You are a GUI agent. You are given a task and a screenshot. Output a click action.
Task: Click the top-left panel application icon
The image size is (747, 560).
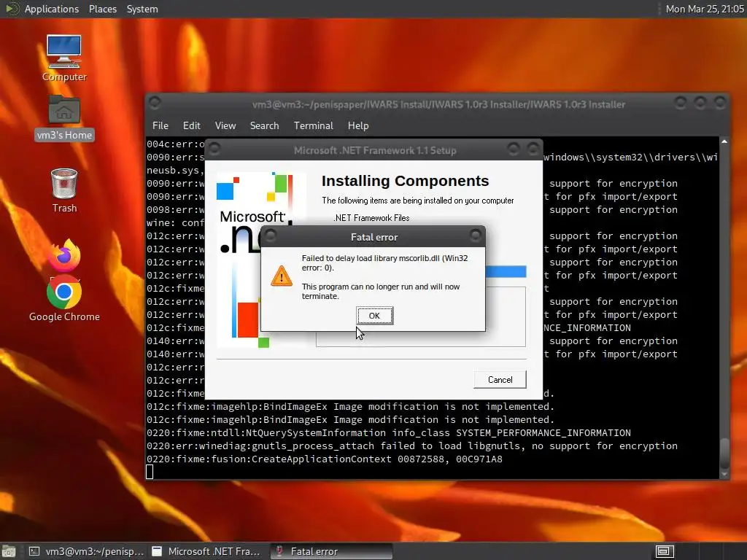(x=12, y=9)
